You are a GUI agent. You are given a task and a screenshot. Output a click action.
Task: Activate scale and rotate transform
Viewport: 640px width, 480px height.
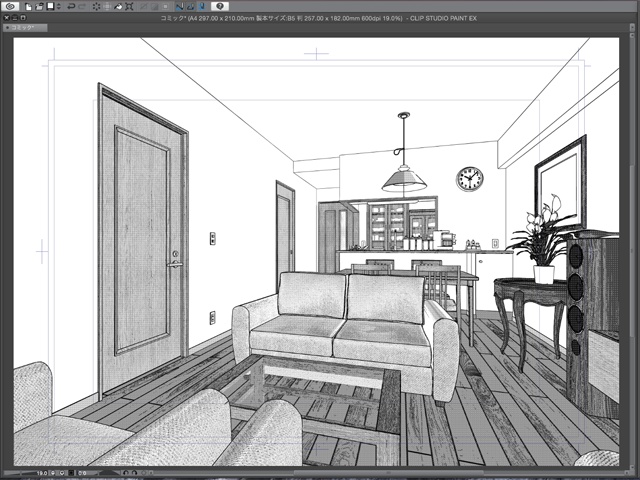[129, 7]
